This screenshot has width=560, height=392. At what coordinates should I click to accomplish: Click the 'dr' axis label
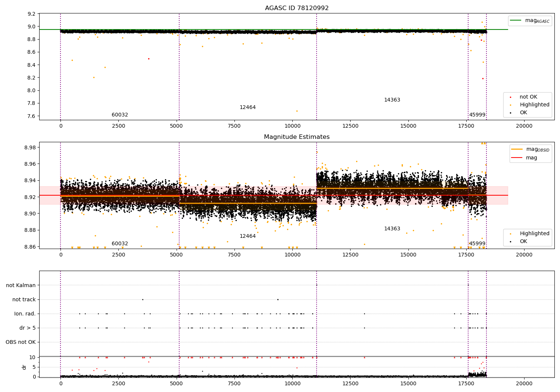[x=24, y=367]
